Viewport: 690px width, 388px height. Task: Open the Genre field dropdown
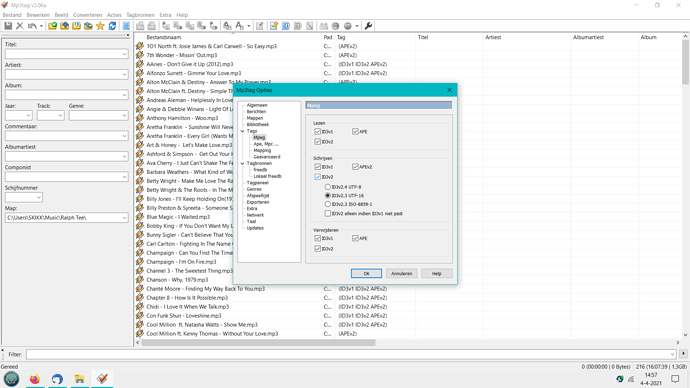click(x=124, y=115)
